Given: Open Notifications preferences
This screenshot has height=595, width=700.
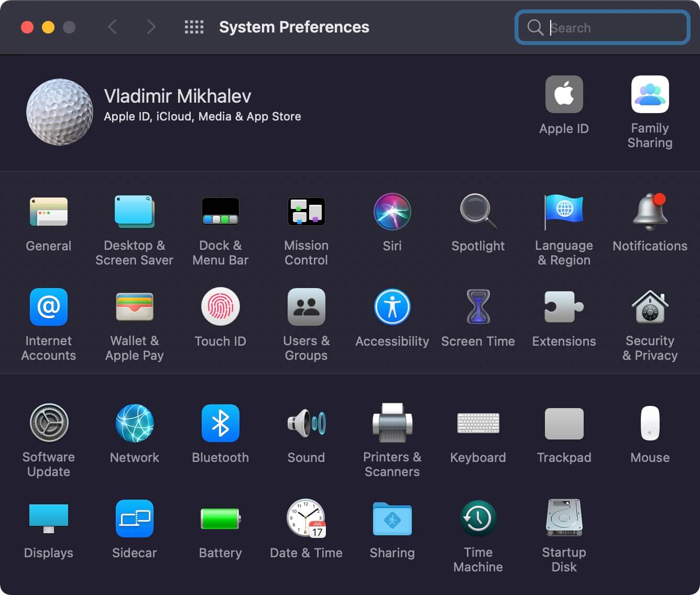Looking at the screenshot, I should point(650,212).
